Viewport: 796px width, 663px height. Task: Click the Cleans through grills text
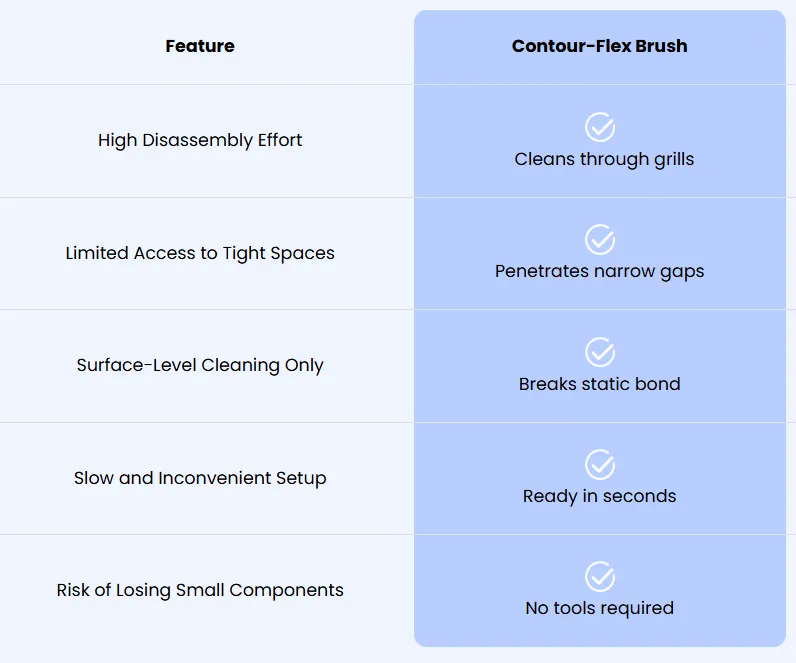[x=604, y=159]
